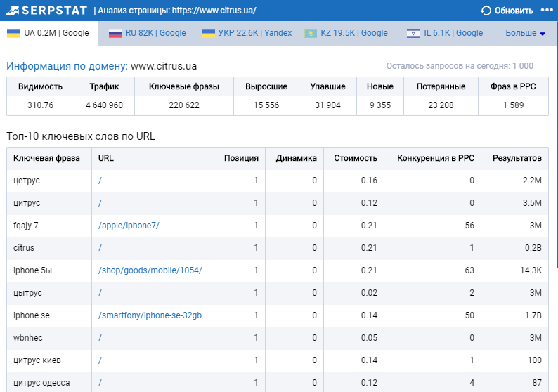This screenshot has height=392, width=558.
Task: Open the /apple/iphone7/ URL link
Action: (129, 226)
